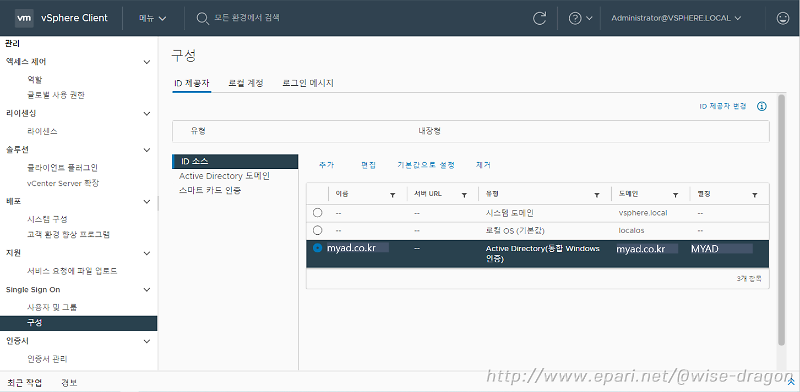Expand bottom panel with double chevron icon

790,382
